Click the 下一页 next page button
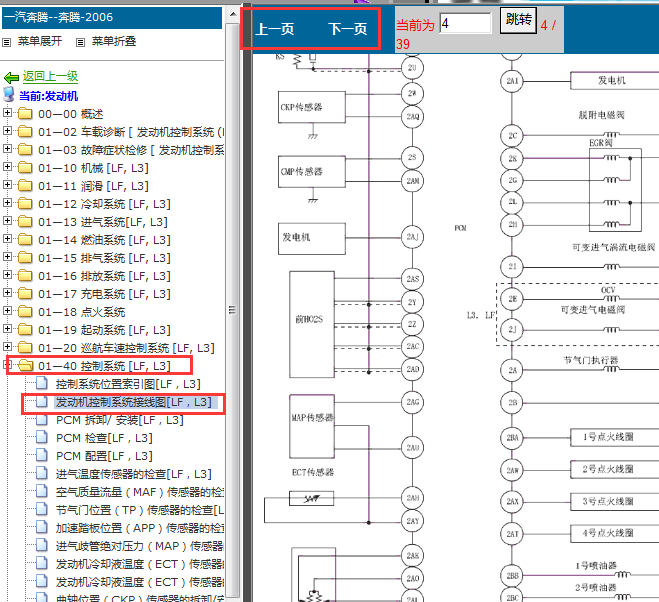The image size is (659, 602). (x=348, y=29)
